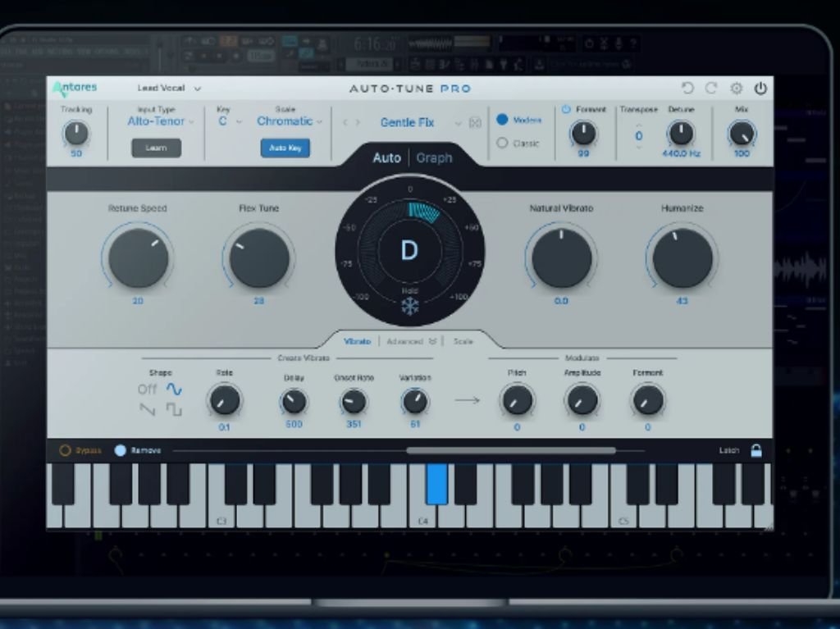Click the Retune Speed knob
The height and width of the screenshot is (629, 840).
point(138,258)
